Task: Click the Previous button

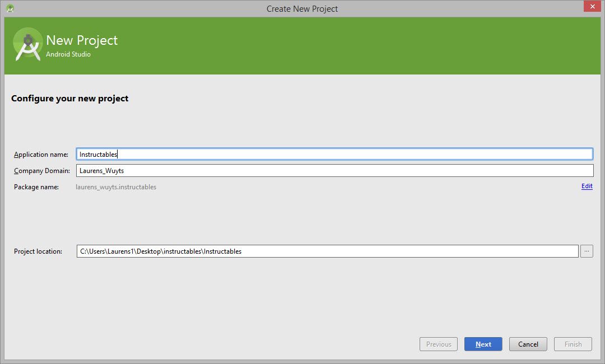Action: 438,344
